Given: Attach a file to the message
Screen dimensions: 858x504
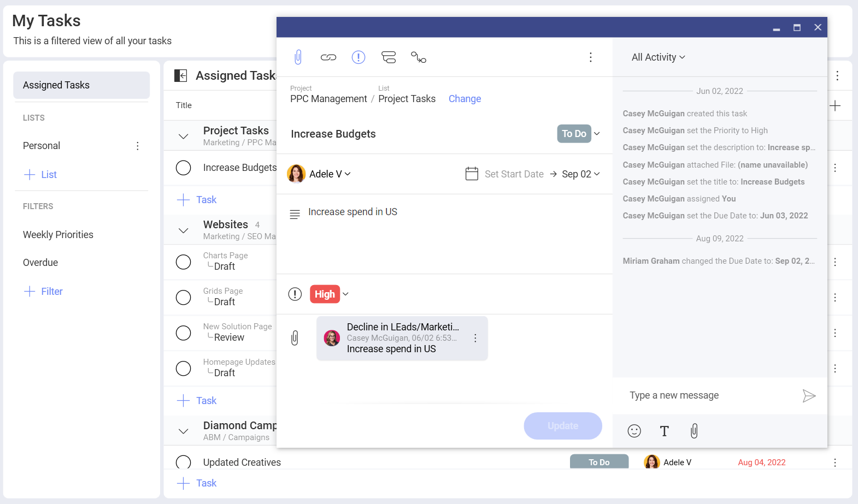Looking at the screenshot, I should [694, 431].
